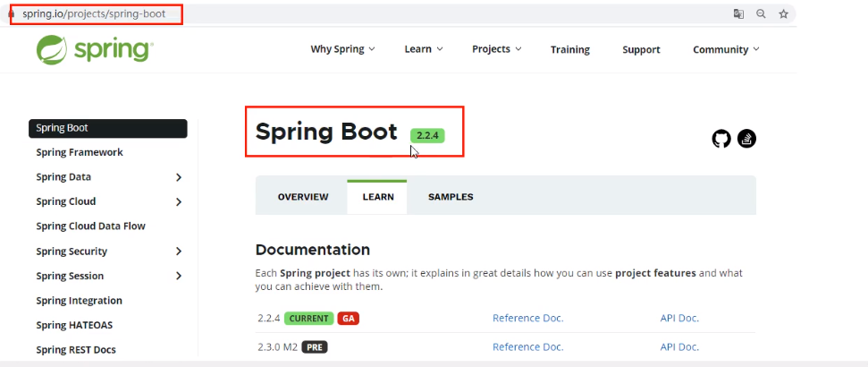Select Spring REST Docs in sidebar
The width and height of the screenshot is (868, 367).
76,350
